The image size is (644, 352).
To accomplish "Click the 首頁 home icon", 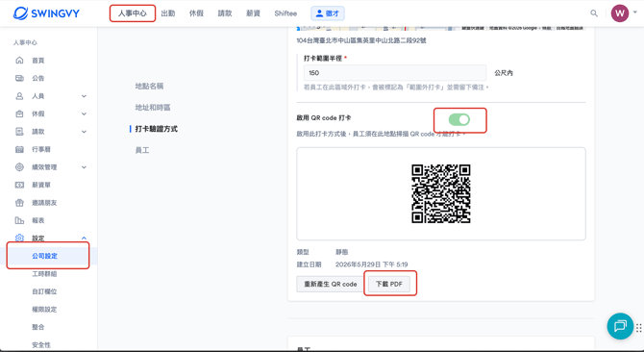I will (19, 61).
